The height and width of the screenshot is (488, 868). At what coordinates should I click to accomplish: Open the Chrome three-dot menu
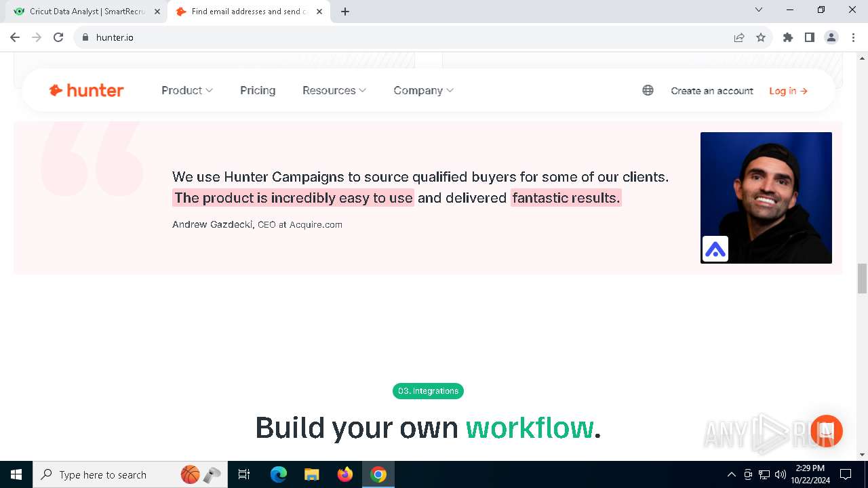pyautogui.click(x=852, y=37)
